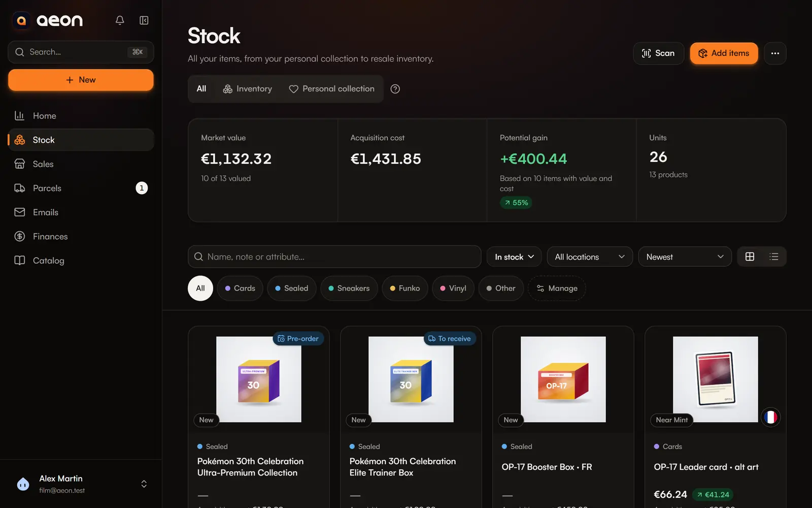This screenshot has height=508, width=812.
Task: Click film@aeon.test email text
Action: (x=62, y=490)
